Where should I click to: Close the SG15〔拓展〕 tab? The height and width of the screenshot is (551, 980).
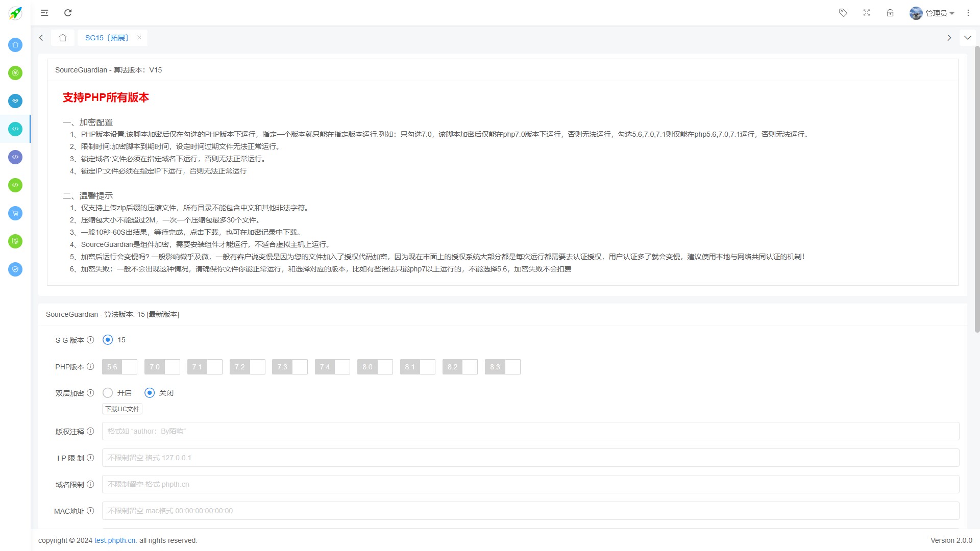[139, 37]
